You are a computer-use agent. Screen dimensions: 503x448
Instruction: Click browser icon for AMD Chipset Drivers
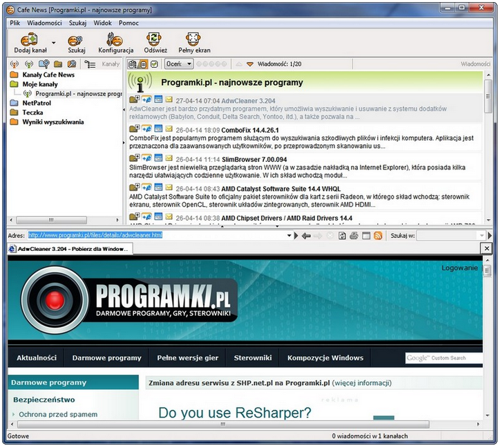point(146,216)
